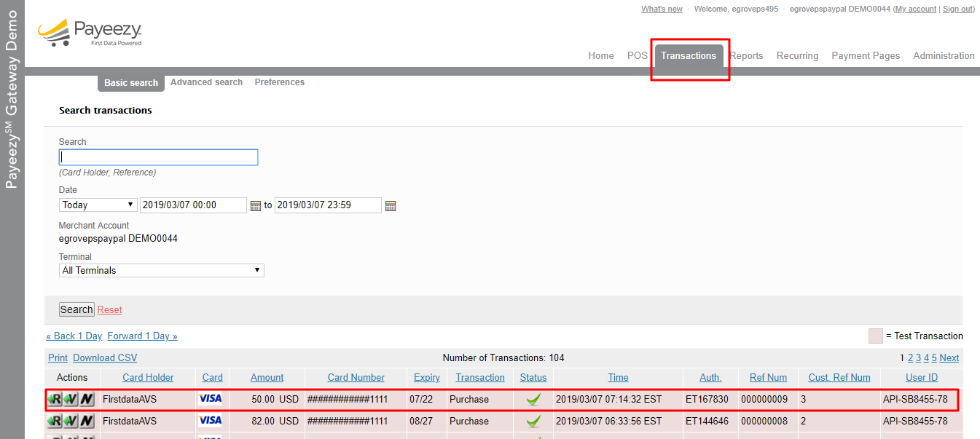Open the Administration tab
The width and height of the screenshot is (980, 439).
click(944, 55)
